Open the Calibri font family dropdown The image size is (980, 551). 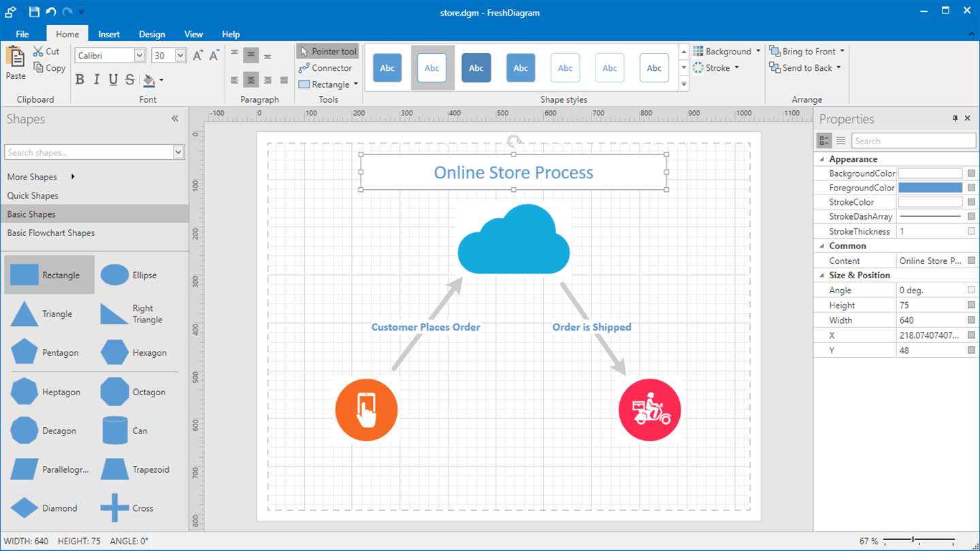pyautogui.click(x=140, y=56)
